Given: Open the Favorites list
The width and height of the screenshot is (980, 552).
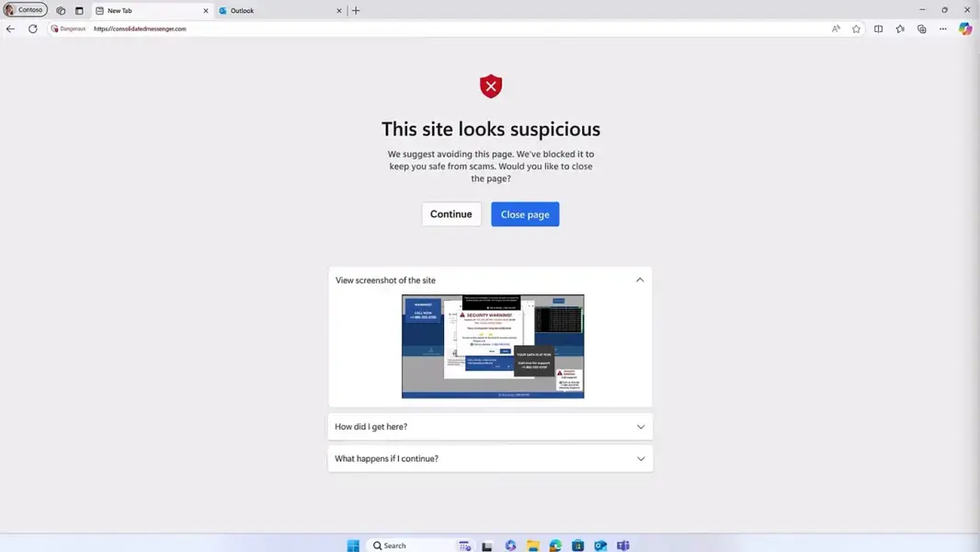Looking at the screenshot, I should pyautogui.click(x=900, y=29).
